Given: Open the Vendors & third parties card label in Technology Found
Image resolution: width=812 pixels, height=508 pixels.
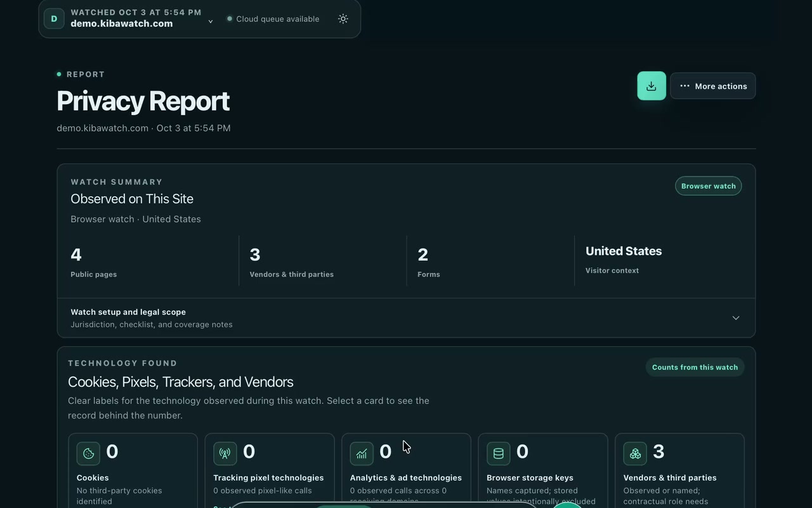Looking at the screenshot, I should pyautogui.click(x=670, y=478).
